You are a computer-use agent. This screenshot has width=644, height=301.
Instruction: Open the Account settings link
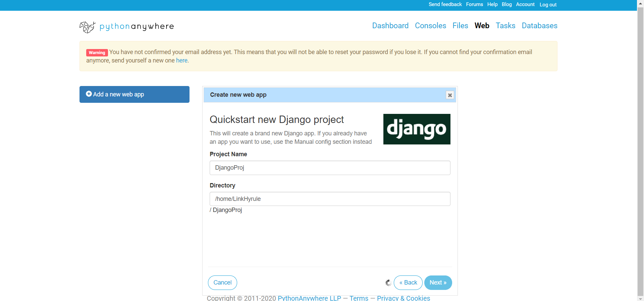coord(525,4)
